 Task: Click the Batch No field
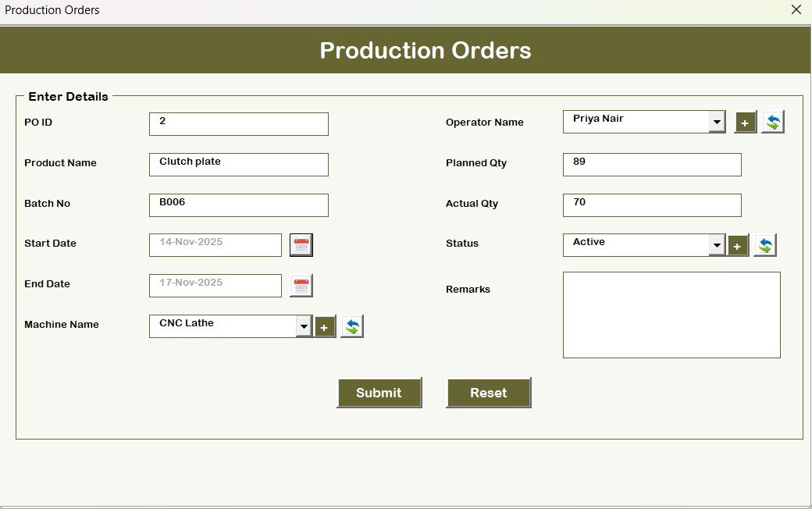pos(238,205)
